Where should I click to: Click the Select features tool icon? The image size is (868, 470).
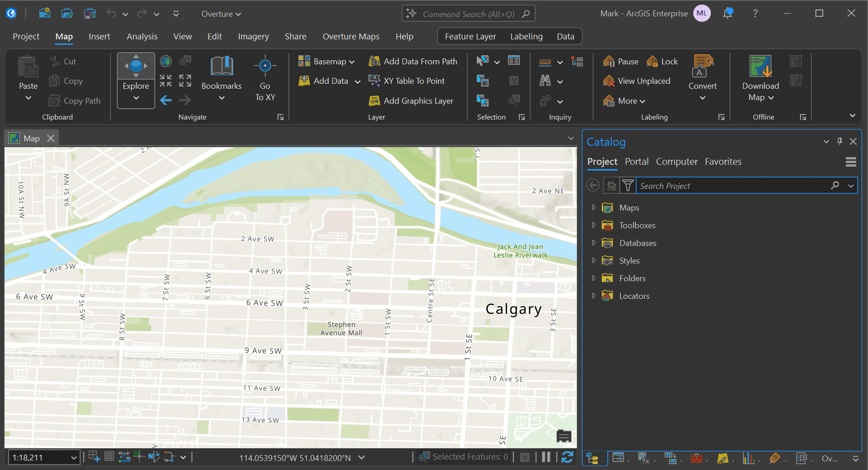[483, 61]
